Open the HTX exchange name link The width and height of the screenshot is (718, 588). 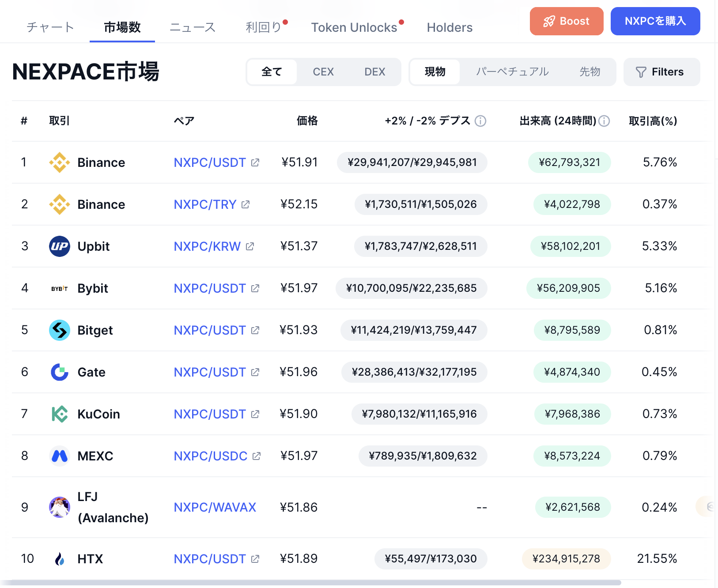click(x=90, y=559)
